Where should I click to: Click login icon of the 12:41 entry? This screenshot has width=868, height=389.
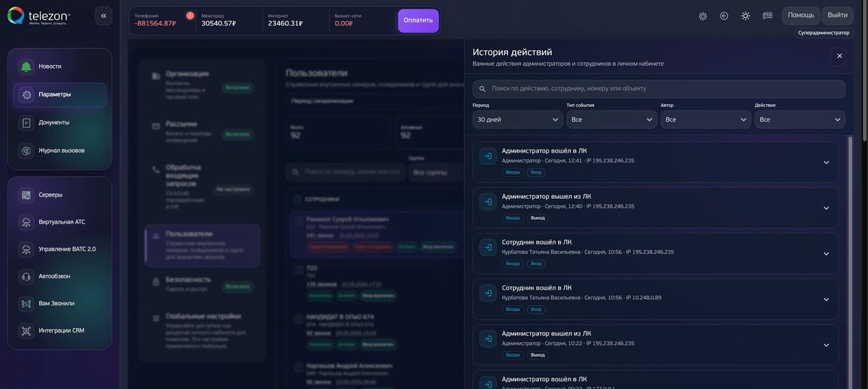pos(488,155)
